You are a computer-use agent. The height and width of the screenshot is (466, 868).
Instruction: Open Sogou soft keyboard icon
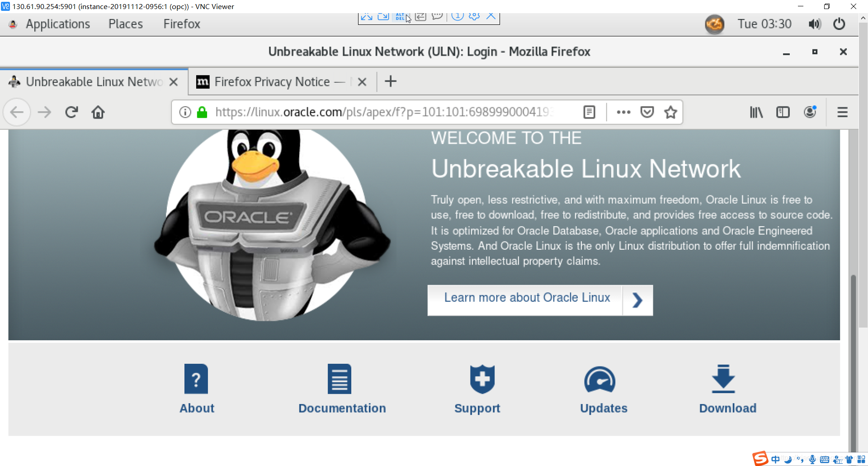(x=825, y=460)
